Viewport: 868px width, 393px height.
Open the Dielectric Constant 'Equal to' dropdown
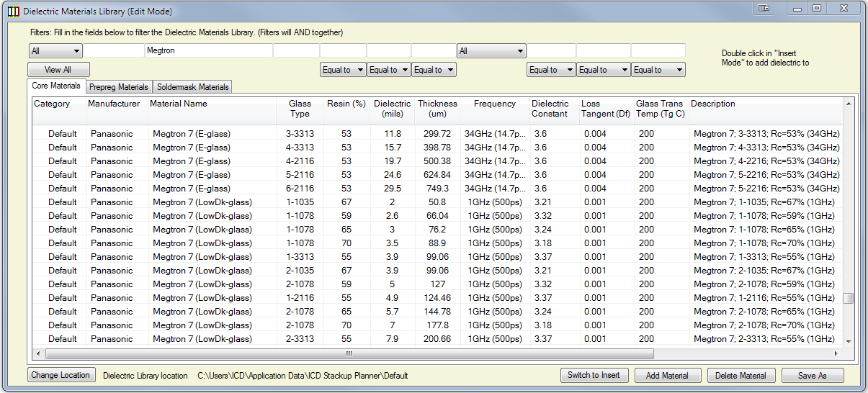pyautogui.click(x=551, y=70)
